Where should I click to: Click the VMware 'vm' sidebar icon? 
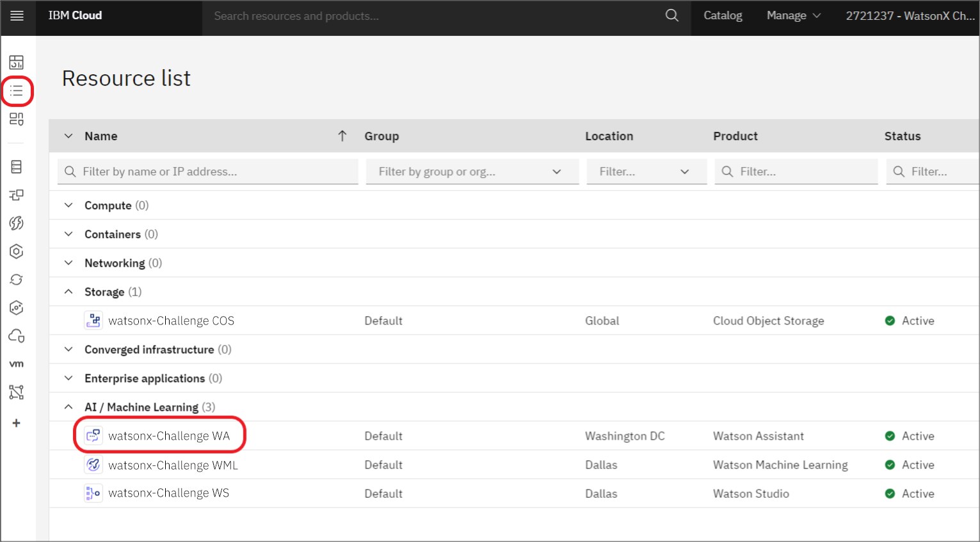click(17, 364)
